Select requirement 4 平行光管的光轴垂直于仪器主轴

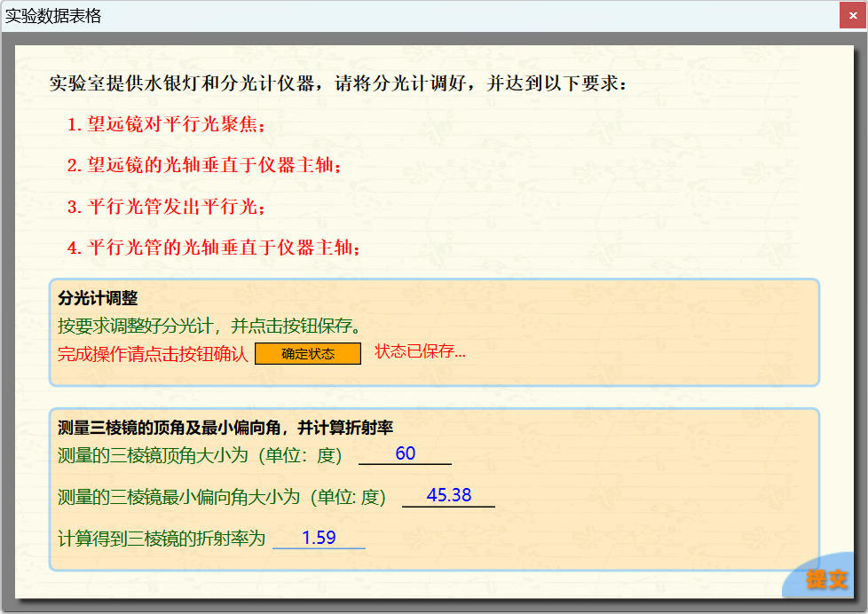tap(214, 248)
